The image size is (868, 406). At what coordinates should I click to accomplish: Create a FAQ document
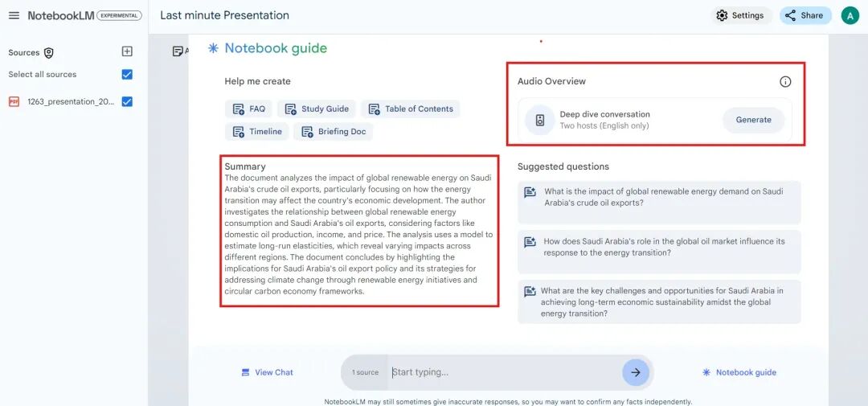248,109
